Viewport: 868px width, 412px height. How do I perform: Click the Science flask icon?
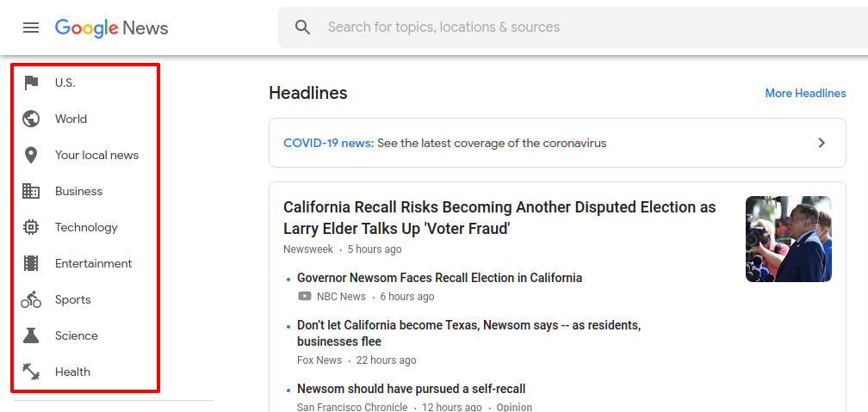[31, 335]
